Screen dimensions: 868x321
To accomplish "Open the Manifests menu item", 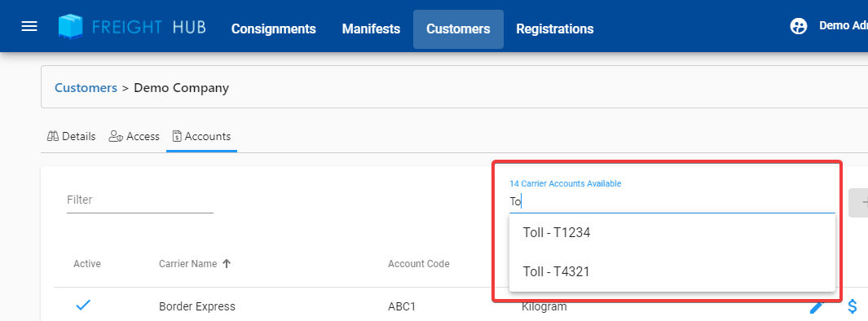I will [371, 29].
